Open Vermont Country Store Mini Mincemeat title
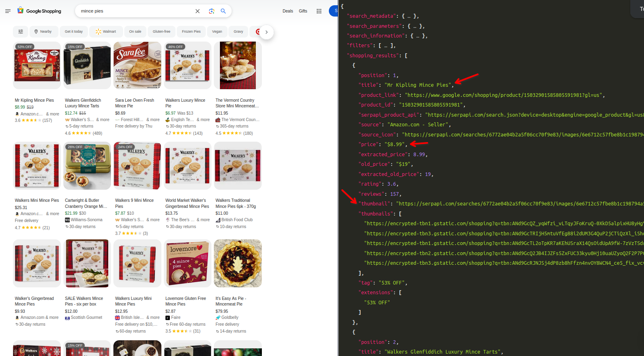644x356 pixels. coord(237,103)
